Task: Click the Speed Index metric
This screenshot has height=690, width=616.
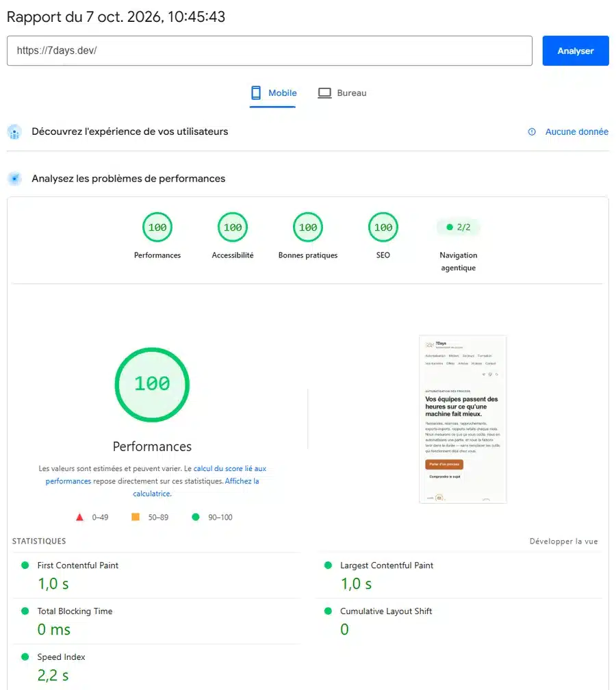Action: [157, 667]
